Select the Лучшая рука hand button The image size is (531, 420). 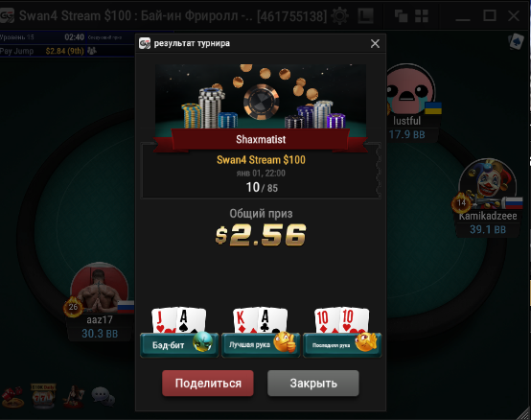point(261,345)
